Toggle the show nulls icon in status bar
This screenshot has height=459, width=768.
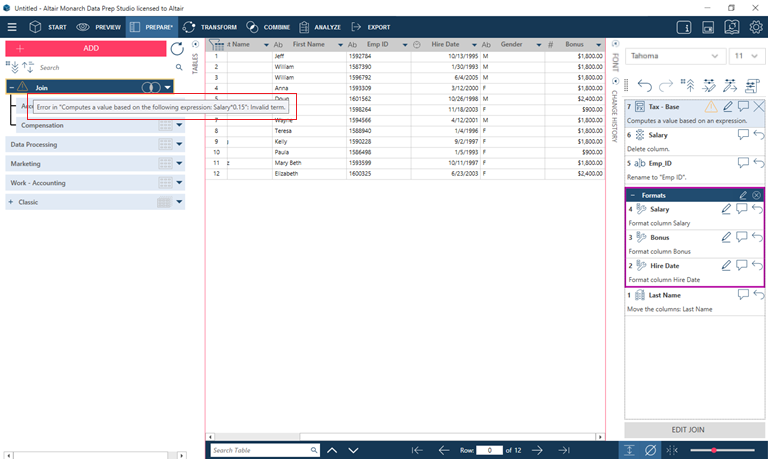pyautogui.click(x=650, y=450)
